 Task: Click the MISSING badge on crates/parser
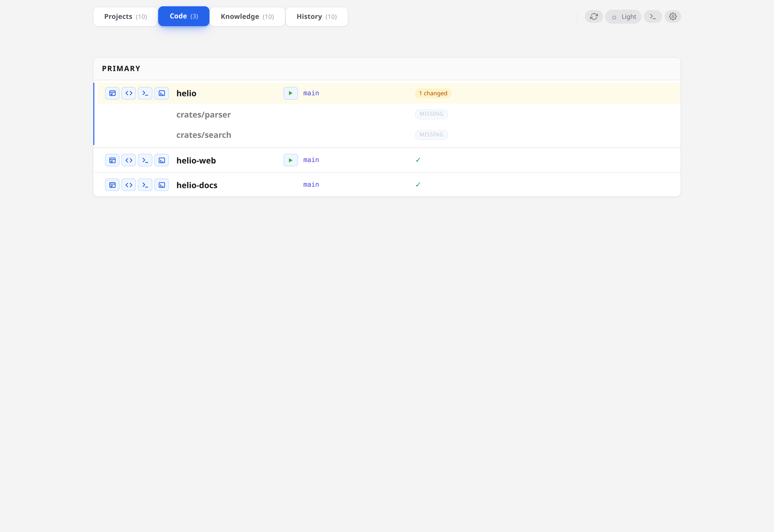point(431,114)
